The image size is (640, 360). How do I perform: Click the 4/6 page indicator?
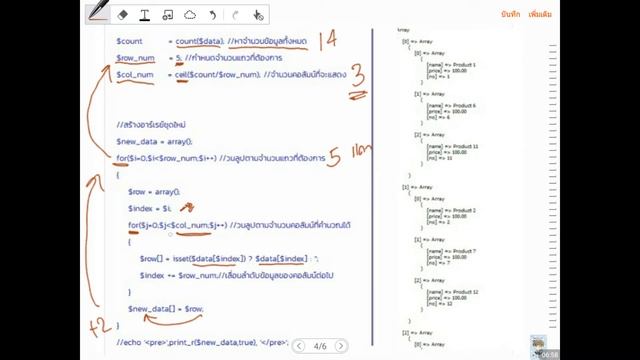pyautogui.click(x=320, y=346)
